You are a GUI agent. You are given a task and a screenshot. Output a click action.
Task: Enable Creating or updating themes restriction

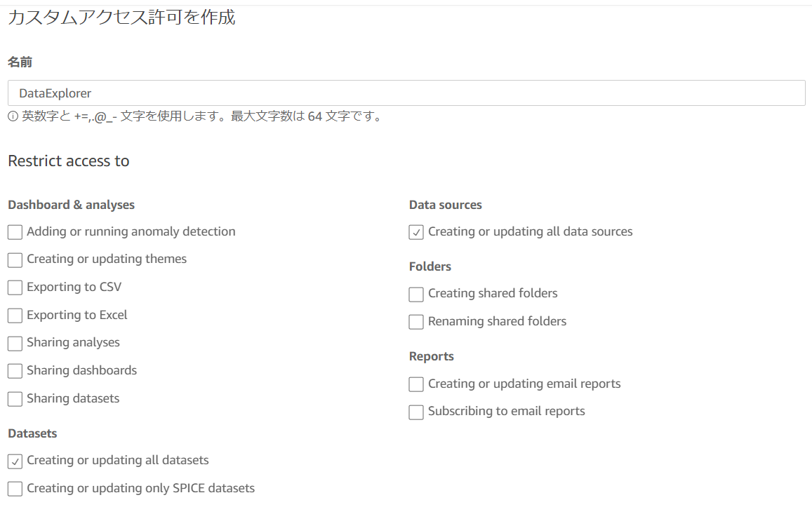click(15, 259)
